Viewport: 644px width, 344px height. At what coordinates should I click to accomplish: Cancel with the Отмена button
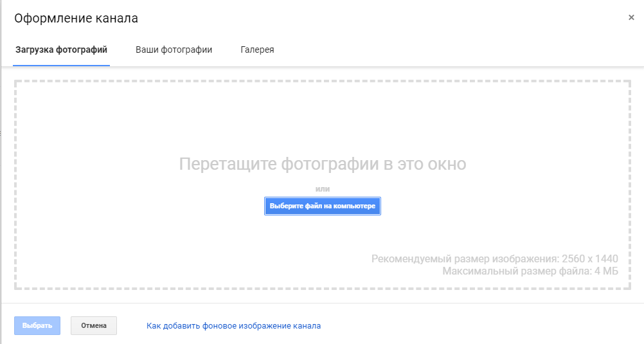click(x=94, y=325)
